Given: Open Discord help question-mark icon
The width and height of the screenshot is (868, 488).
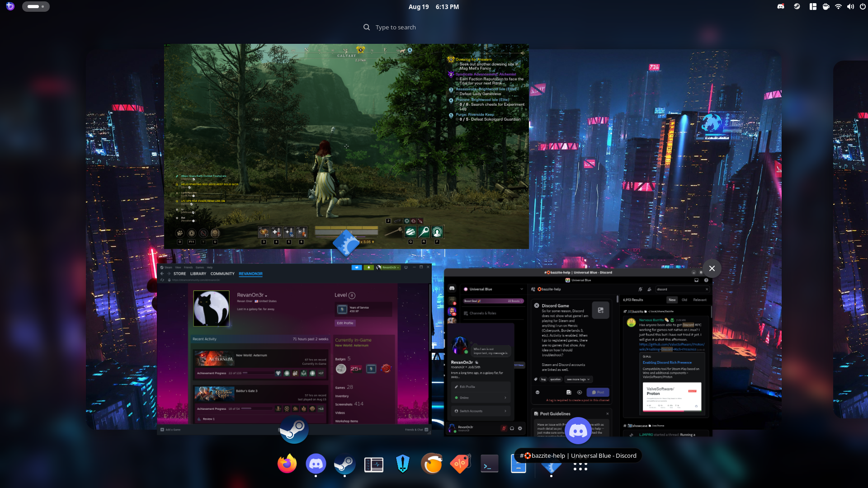Looking at the screenshot, I should click(x=706, y=280).
